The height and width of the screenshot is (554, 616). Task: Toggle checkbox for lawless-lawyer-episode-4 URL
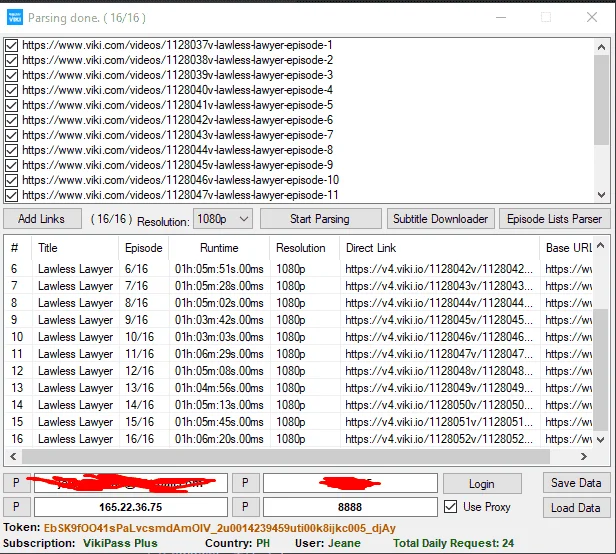pos(11,90)
